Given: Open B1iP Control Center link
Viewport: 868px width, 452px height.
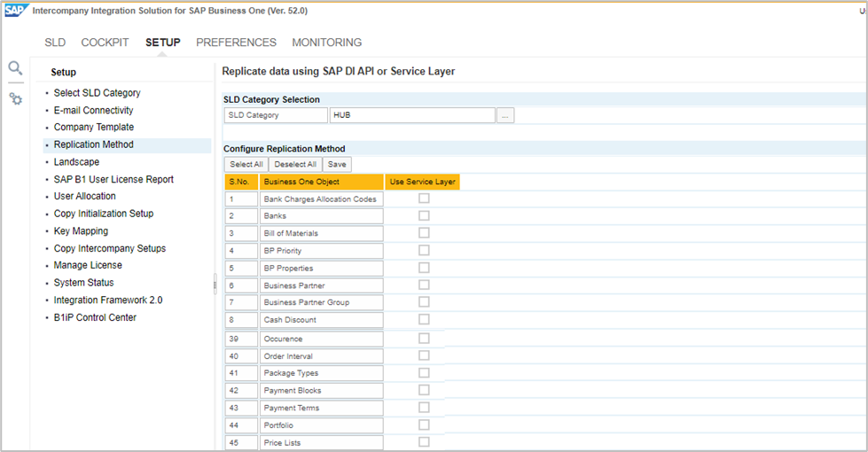Looking at the screenshot, I should click(95, 317).
